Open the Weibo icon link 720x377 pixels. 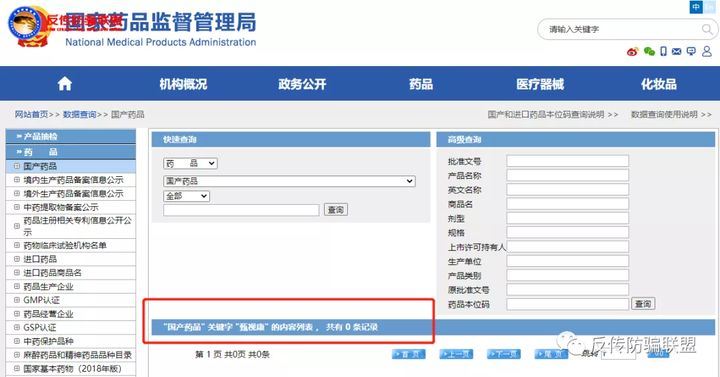(632, 51)
